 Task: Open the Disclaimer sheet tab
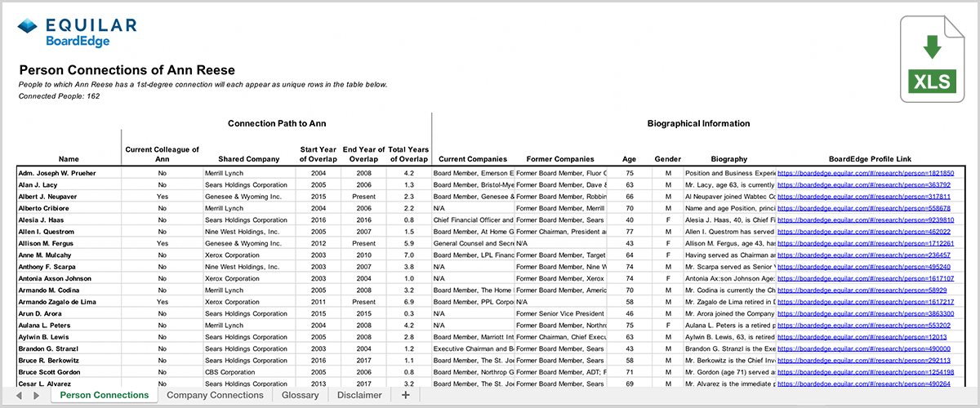point(359,395)
